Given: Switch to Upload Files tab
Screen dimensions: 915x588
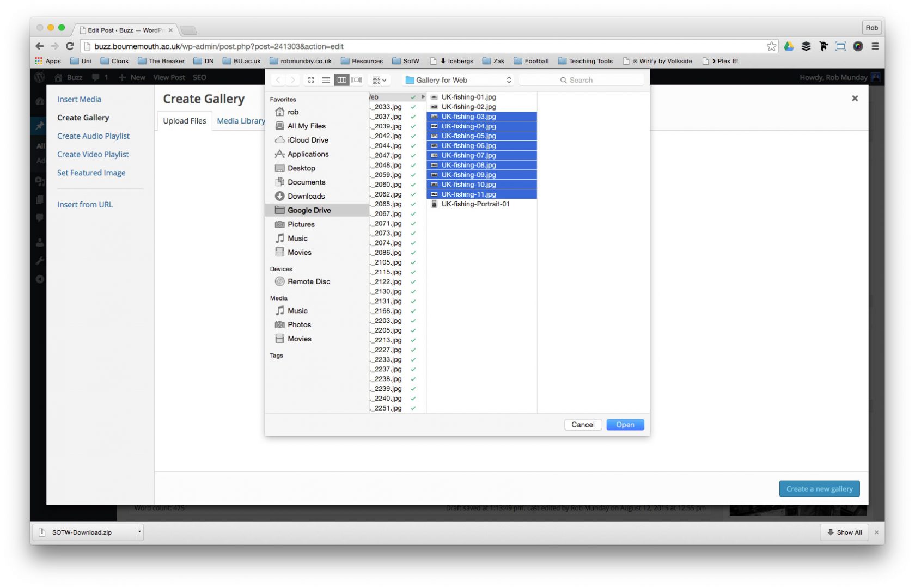Looking at the screenshot, I should pos(185,121).
